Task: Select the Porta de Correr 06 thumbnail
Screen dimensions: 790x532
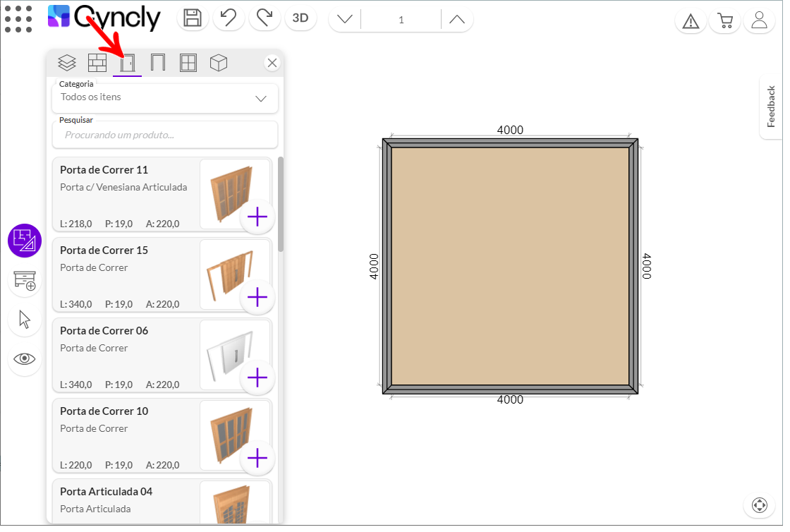Action: (235, 355)
